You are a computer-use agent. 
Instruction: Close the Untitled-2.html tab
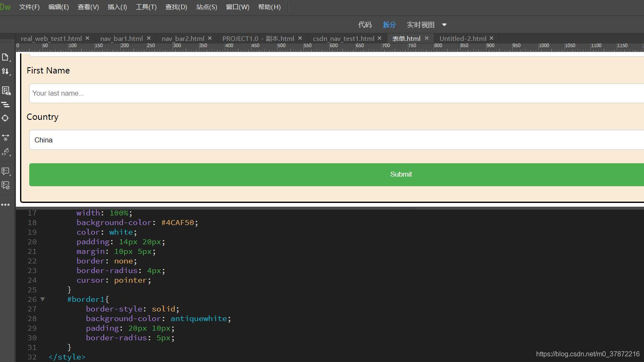click(491, 38)
